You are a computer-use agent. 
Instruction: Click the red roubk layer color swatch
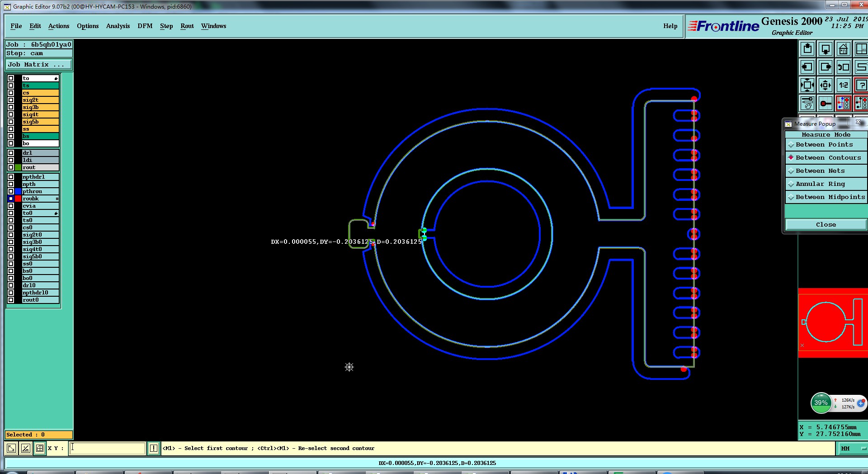click(18, 199)
